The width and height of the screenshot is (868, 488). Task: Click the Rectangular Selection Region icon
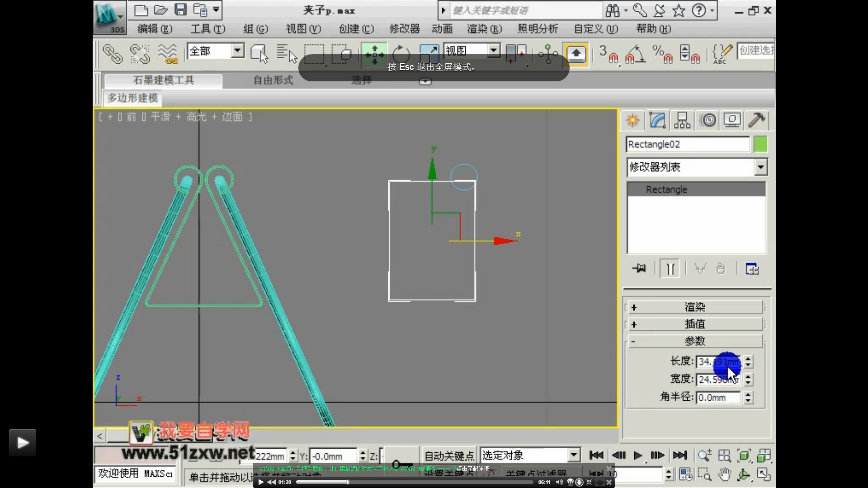(x=314, y=54)
